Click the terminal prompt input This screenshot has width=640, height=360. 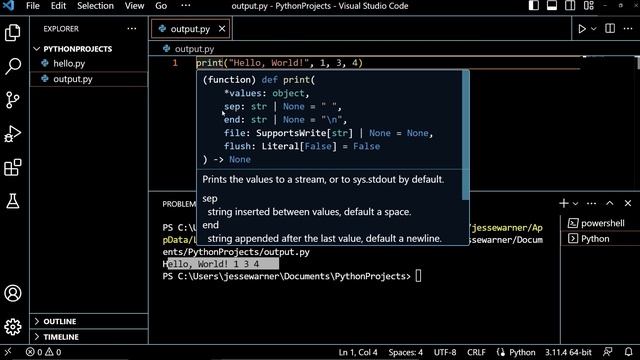click(418, 276)
